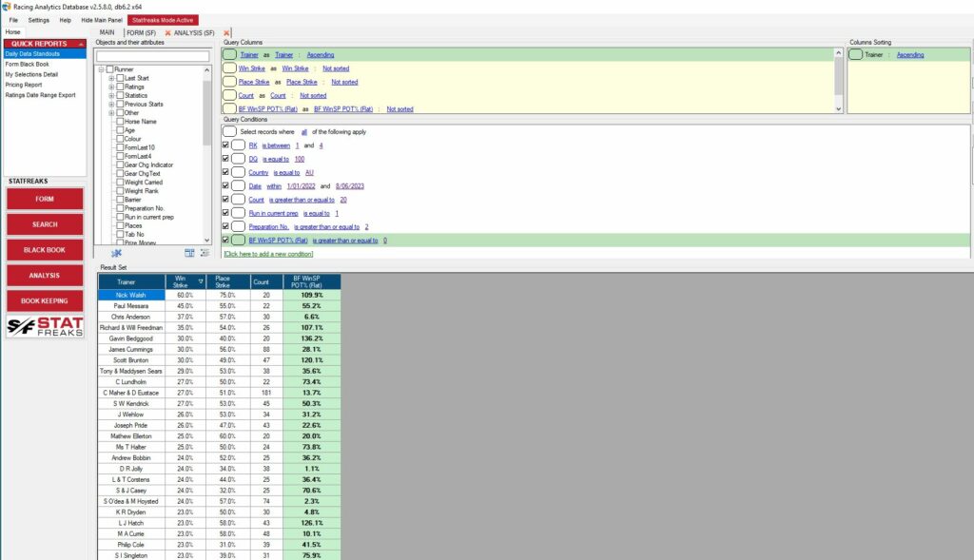Click Hide Main Panel menu item

[102, 20]
